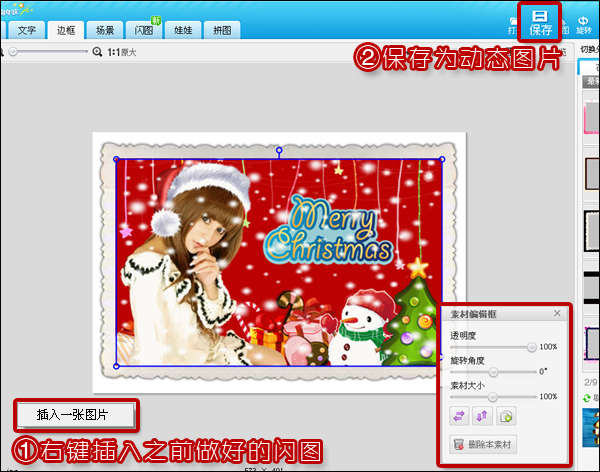Flip the material vertically
Viewport: 600px width, 472px height.
(x=483, y=416)
